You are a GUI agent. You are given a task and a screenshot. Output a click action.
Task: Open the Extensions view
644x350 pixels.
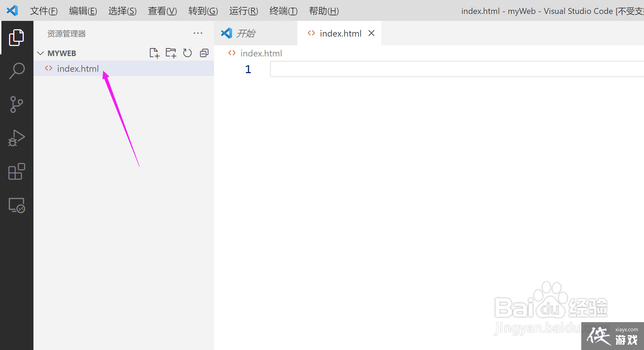pyautogui.click(x=16, y=171)
